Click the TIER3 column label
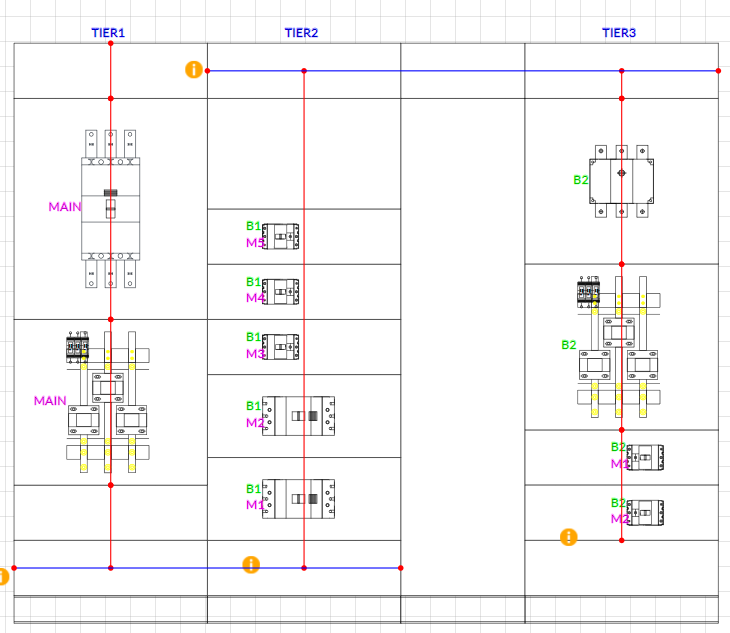The image size is (730, 633). click(x=618, y=33)
